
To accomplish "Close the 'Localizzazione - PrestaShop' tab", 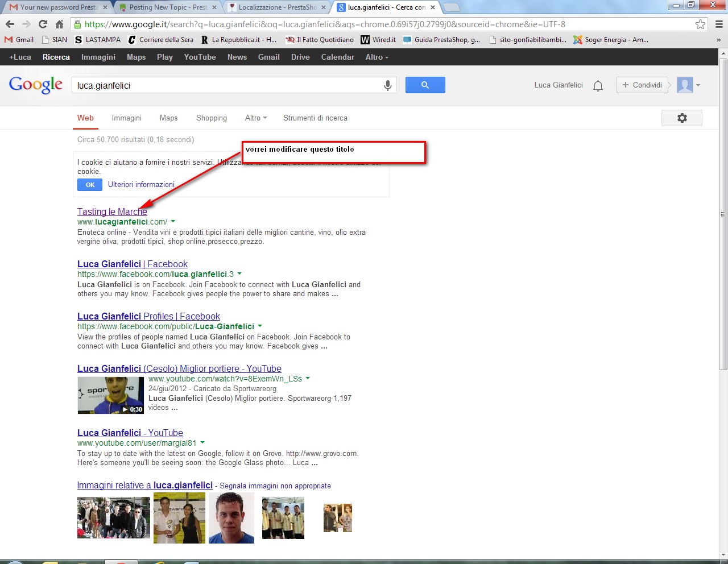I will [324, 7].
